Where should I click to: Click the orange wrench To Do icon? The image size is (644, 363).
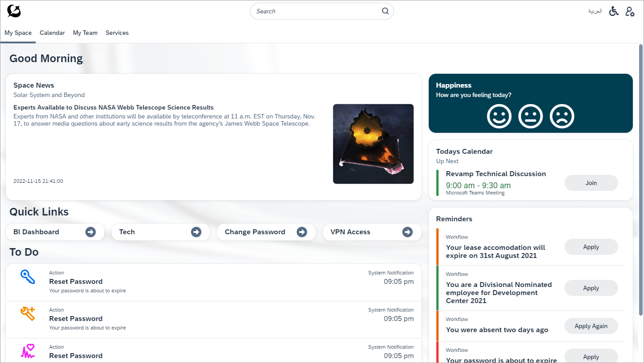[x=28, y=314]
